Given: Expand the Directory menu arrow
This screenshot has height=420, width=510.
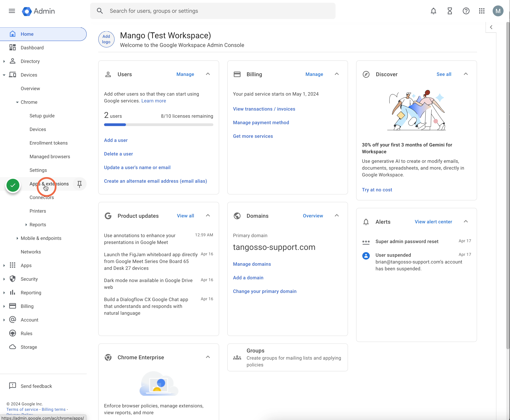Looking at the screenshot, I should tap(4, 61).
